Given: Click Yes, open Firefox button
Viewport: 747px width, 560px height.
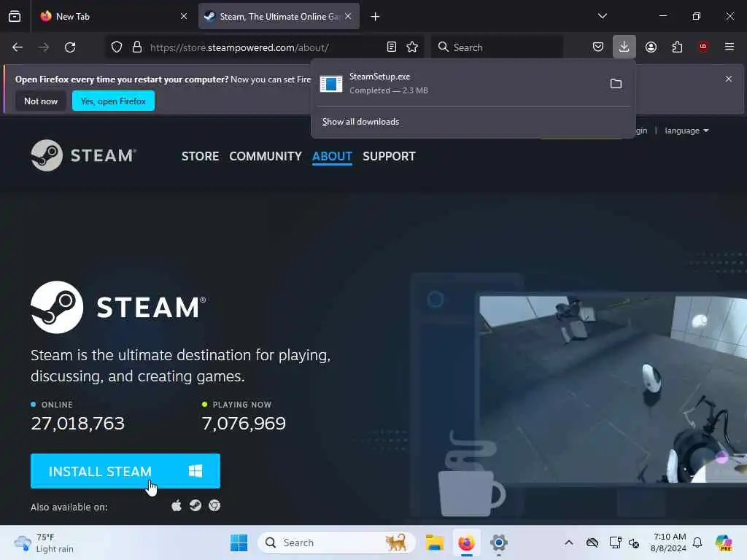Looking at the screenshot, I should pos(113,101).
